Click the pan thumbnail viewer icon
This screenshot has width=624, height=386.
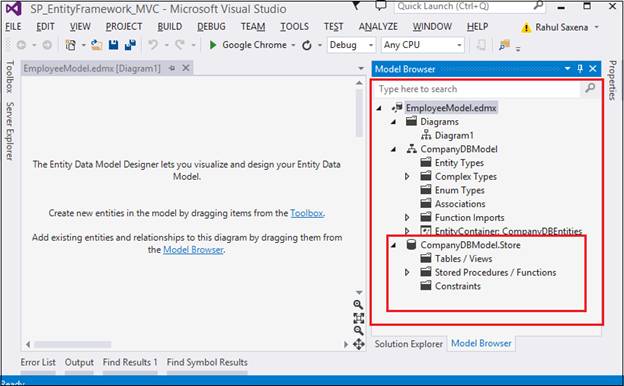pyautogui.click(x=359, y=344)
